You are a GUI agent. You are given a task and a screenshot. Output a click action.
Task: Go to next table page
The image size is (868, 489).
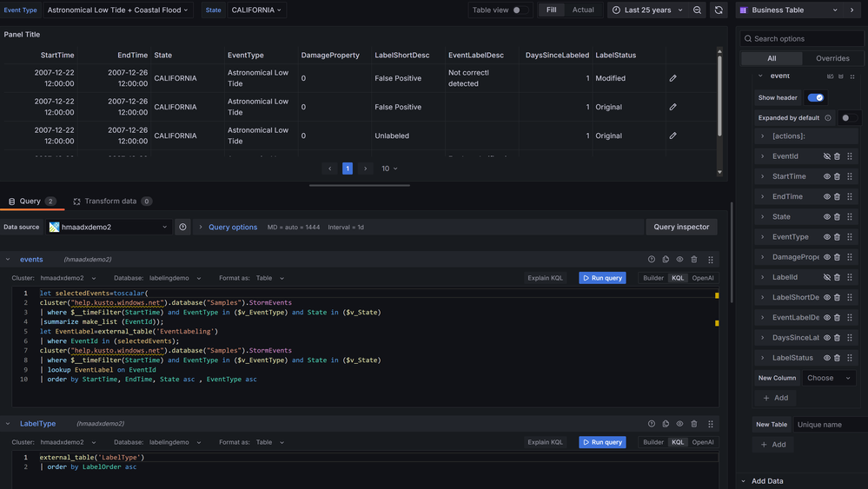pos(365,169)
